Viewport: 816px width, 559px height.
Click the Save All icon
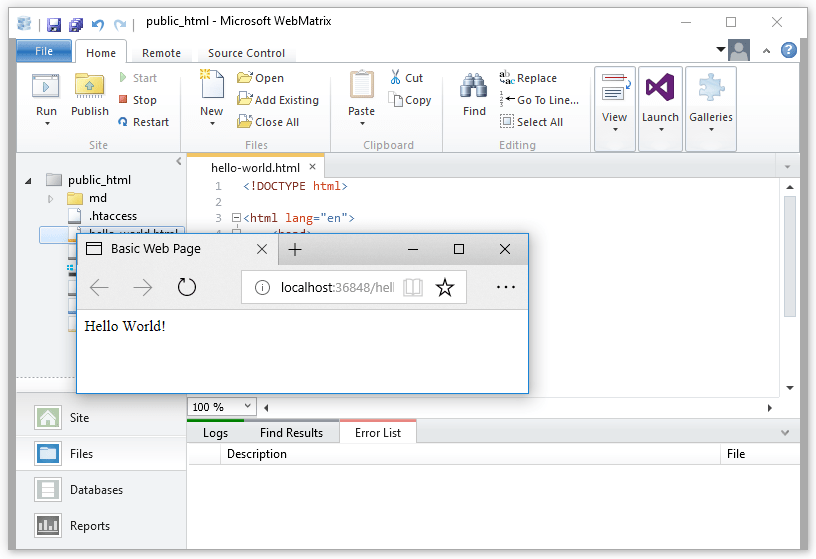coord(76,24)
